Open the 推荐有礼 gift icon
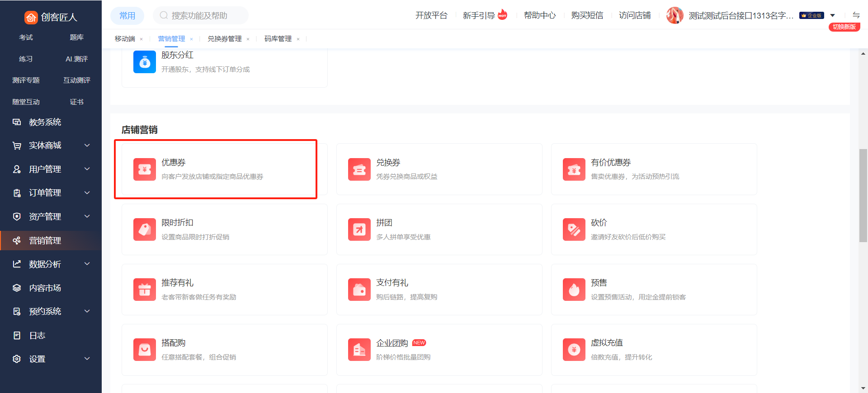The image size is (868, 393). [144, 290]
